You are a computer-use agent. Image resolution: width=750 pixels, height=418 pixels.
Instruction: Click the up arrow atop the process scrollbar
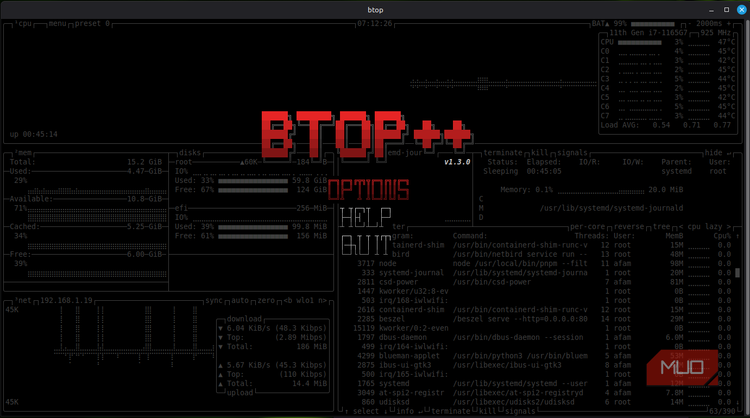coord(738,236)
